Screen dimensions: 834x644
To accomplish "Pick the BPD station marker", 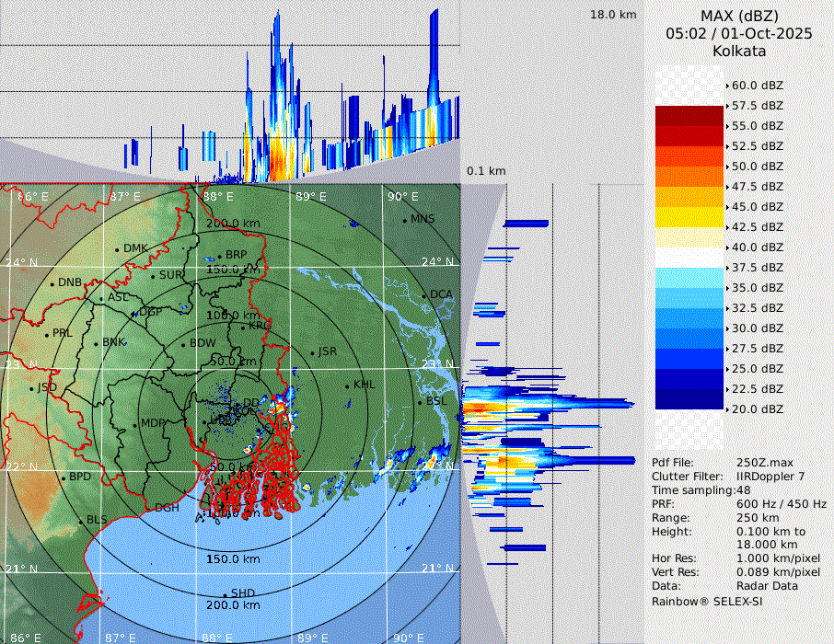I will (x=63, y=478).
